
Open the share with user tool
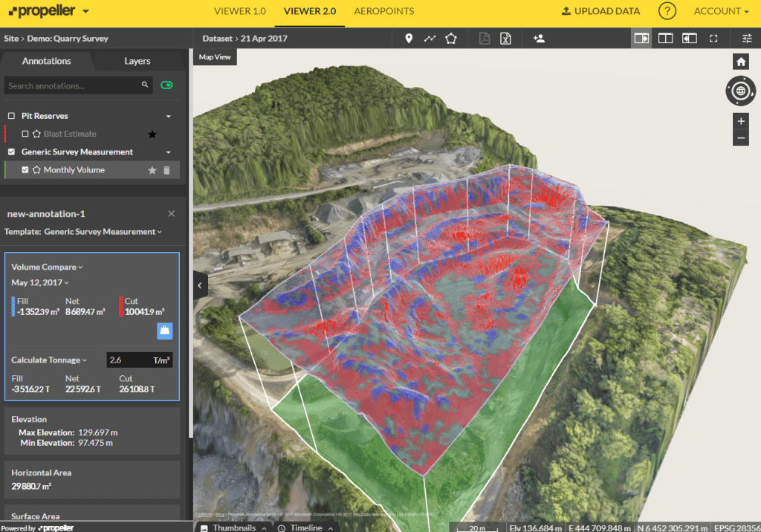539,38
